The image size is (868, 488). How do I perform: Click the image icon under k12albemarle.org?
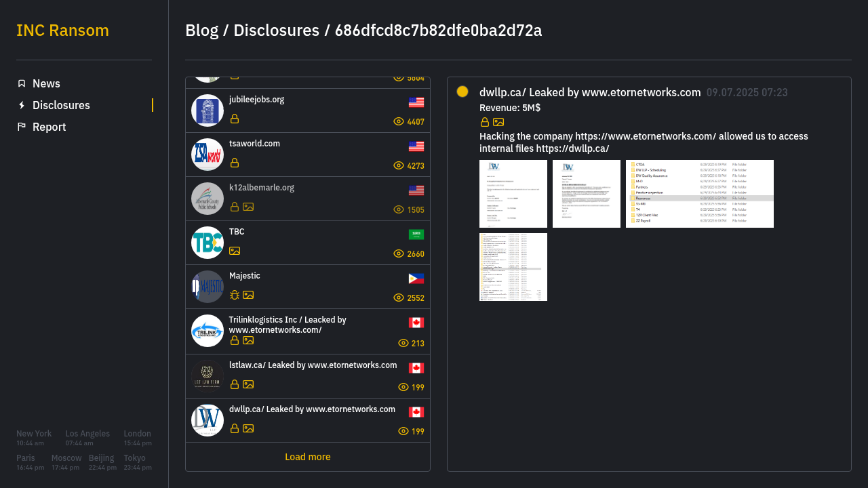point(248,207)
